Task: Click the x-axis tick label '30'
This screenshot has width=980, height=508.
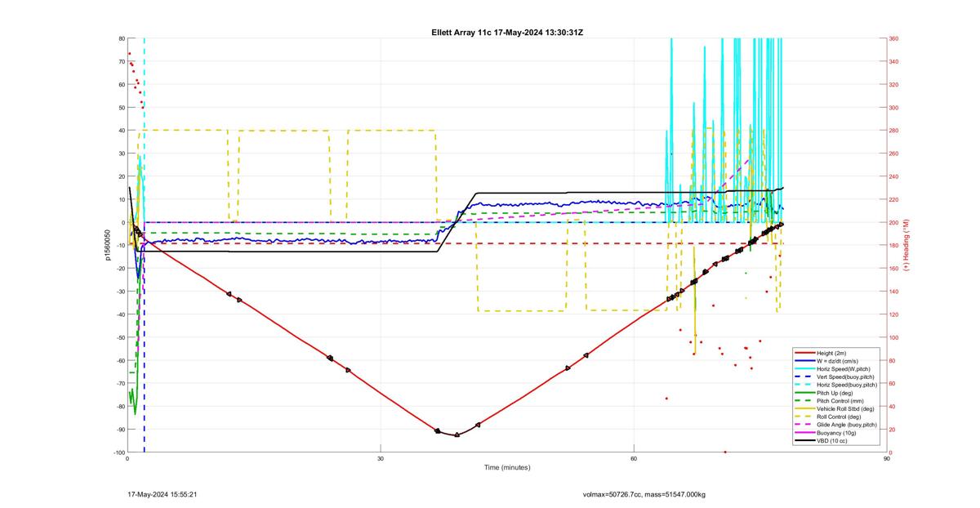Action: tap(381, 459)
